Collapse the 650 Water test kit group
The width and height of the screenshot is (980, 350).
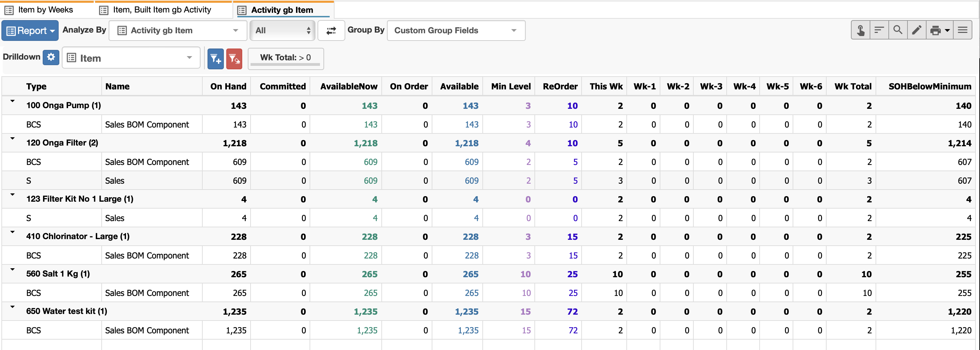coord(12,307)
